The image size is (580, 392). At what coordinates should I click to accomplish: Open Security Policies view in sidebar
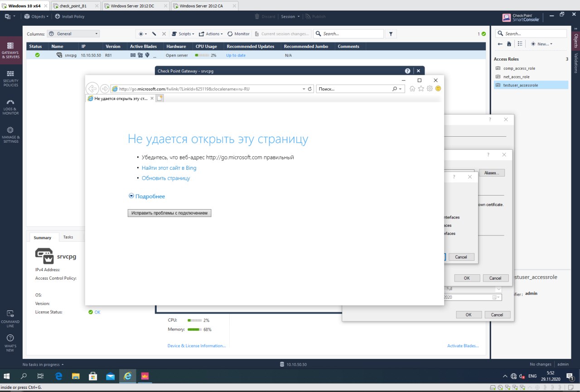(x=10, y=78)
